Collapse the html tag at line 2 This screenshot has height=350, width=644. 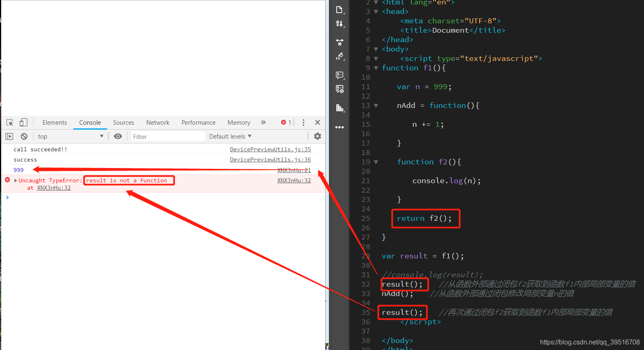click(x=376, y=2)
